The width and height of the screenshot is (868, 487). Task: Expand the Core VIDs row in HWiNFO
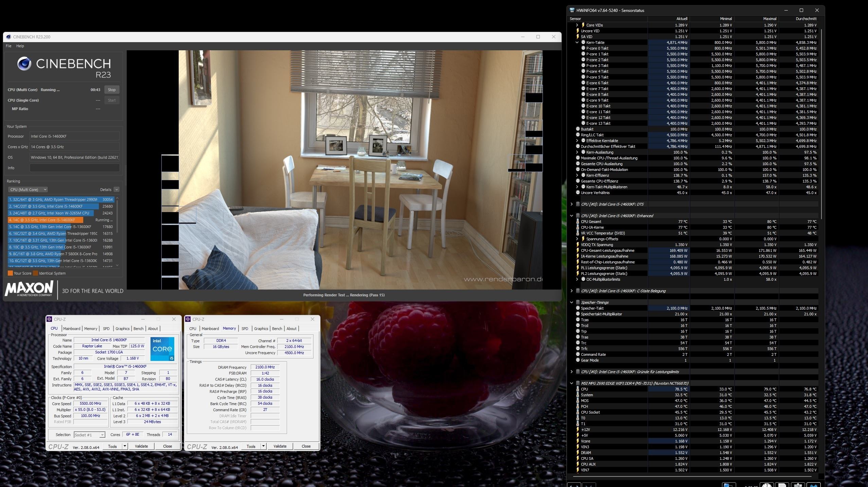coord(577,25)
